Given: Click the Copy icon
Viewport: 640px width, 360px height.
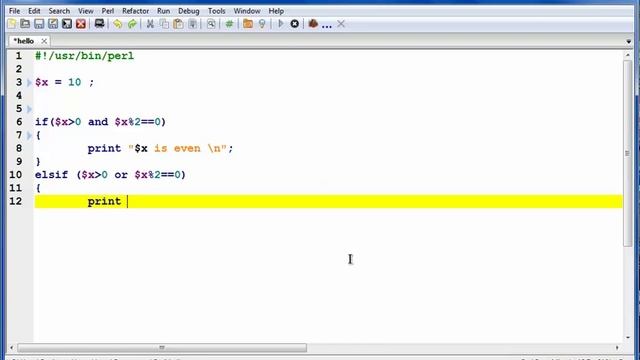Looking at the screenshot, I should click(164, 24).
